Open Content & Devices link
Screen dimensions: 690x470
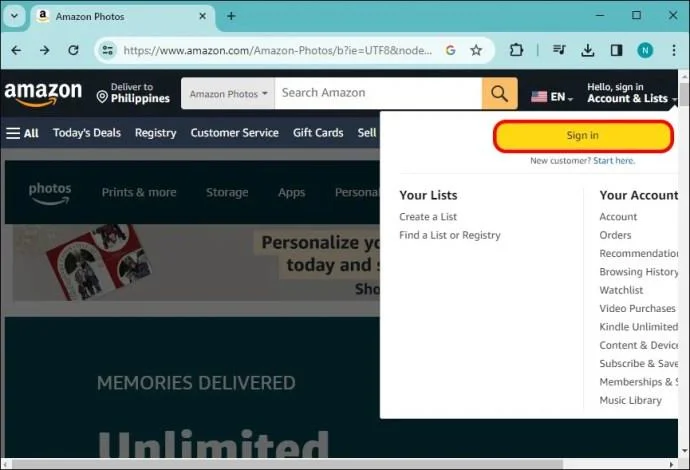pyautogui.click(x=639, y=345)
